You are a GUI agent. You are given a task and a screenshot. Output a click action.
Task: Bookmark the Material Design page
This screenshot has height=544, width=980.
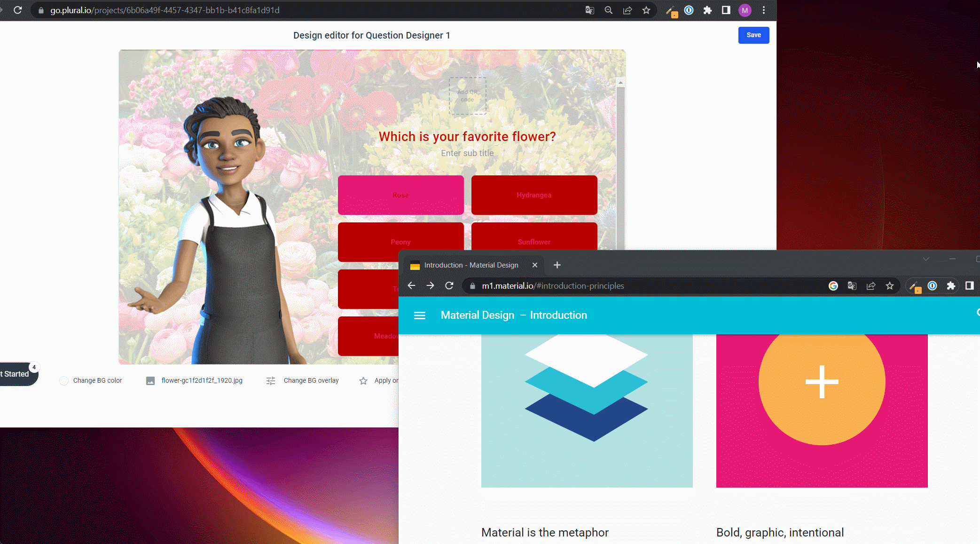point(889,286)
